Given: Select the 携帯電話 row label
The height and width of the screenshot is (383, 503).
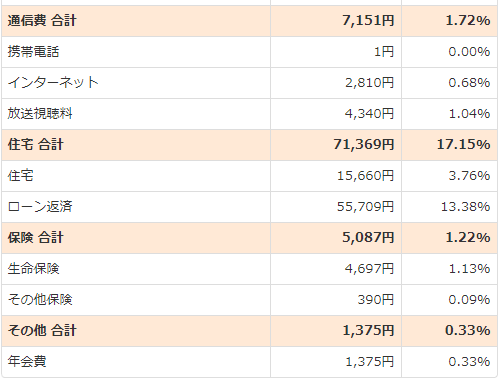Looking at the screenshot, I should pos(33,52).
